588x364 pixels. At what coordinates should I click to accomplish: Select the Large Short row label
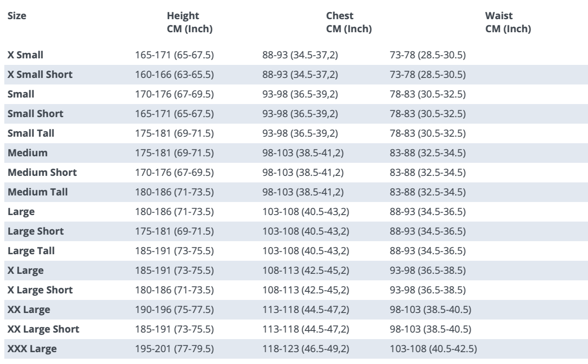[36, 231]
